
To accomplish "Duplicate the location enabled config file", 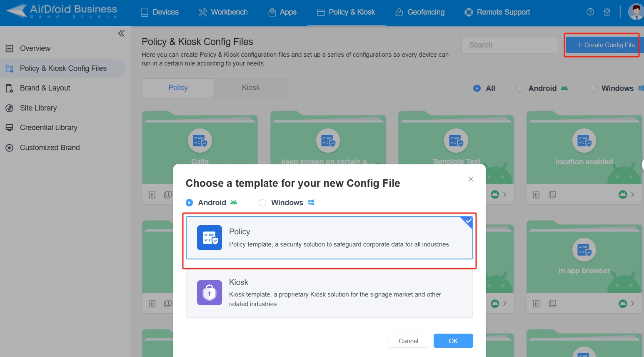I will 552,195.
